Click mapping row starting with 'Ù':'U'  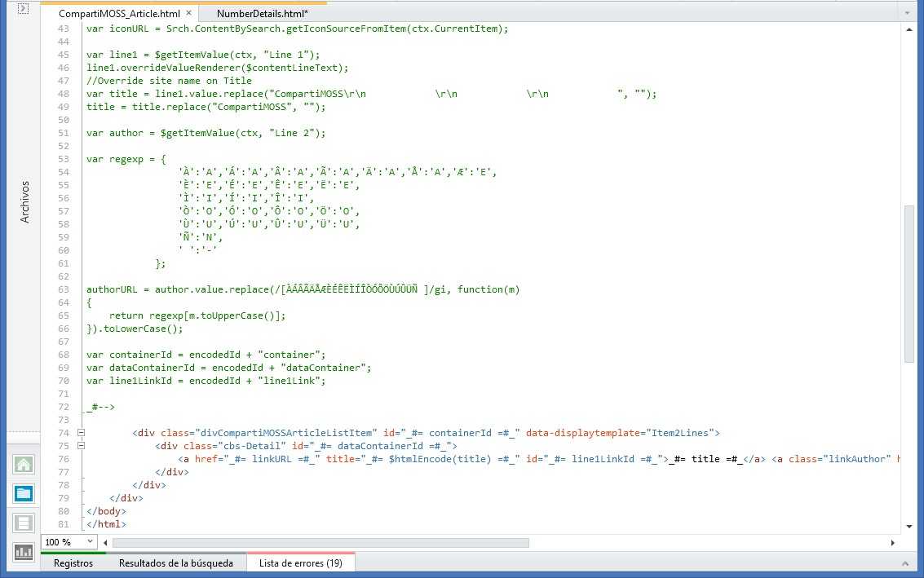[x=268, y=224]
